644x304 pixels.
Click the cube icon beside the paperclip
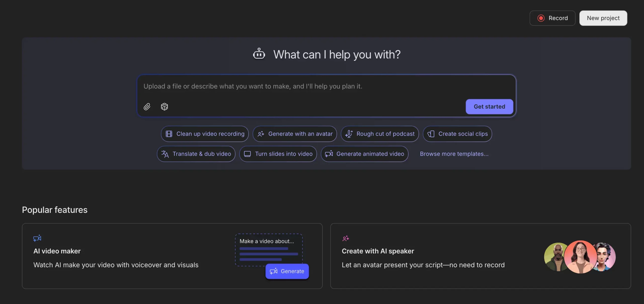(x=164, y=107)
